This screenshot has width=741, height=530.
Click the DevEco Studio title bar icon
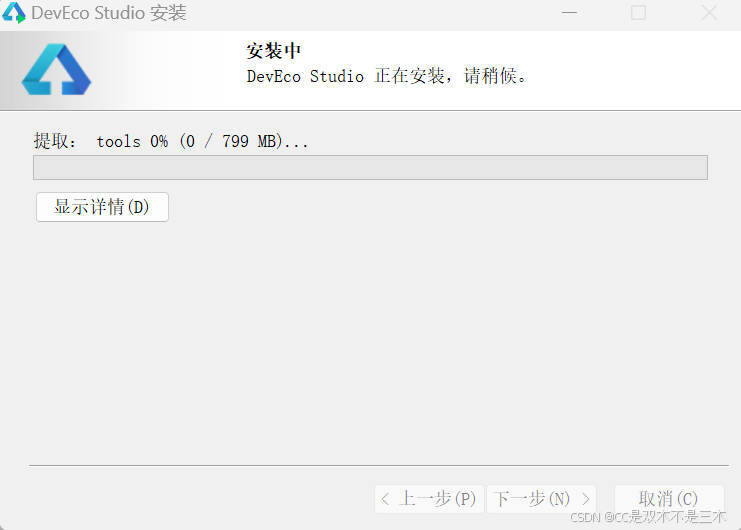click(x=14, y=13)
